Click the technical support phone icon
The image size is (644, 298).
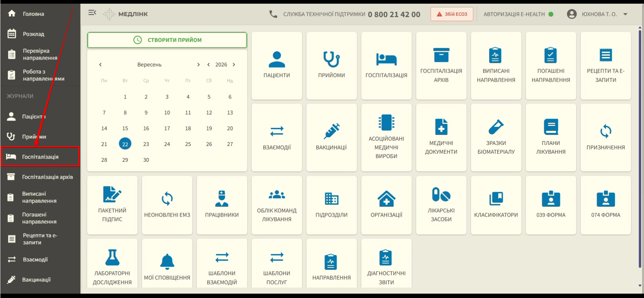(273, 14)
